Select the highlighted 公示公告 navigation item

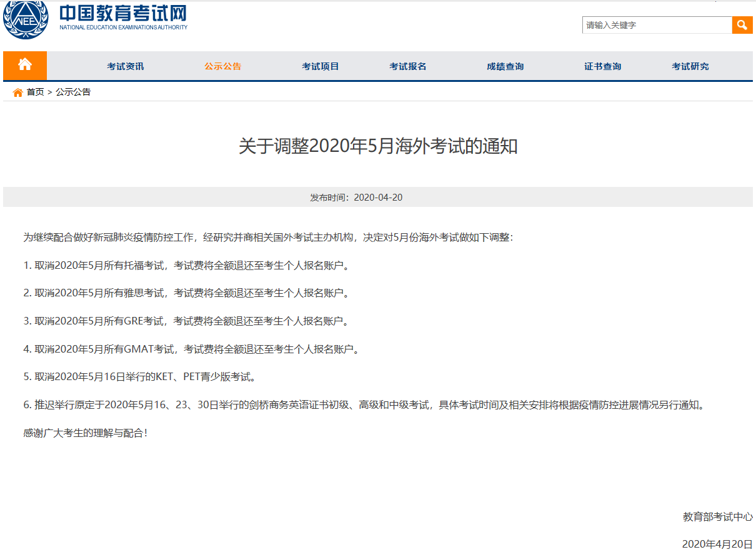pyautogui.click(x=222, y=66)
